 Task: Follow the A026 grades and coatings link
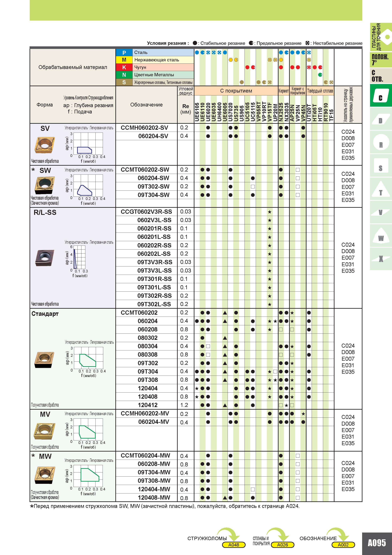283,545
